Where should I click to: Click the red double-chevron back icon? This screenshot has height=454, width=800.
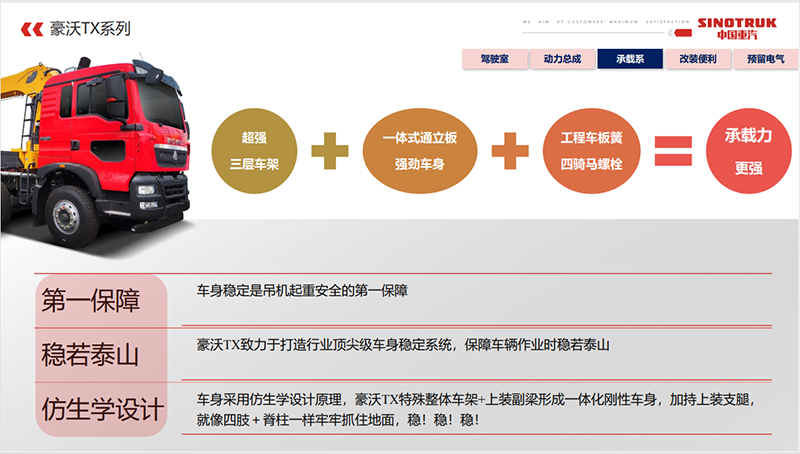[x=32, y=30]
